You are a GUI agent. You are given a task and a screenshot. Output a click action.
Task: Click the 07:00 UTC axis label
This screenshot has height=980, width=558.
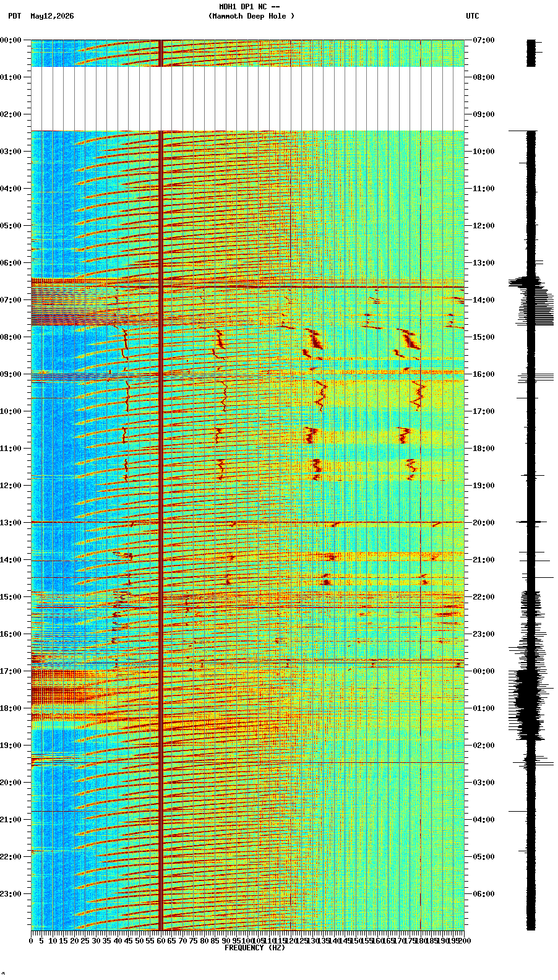484,40
